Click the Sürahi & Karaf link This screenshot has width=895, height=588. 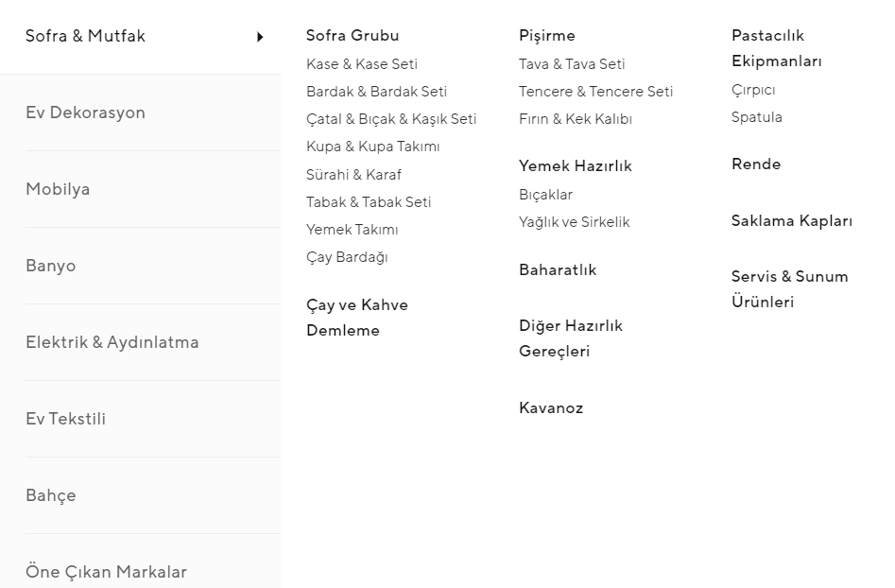(x=353, y=175)
